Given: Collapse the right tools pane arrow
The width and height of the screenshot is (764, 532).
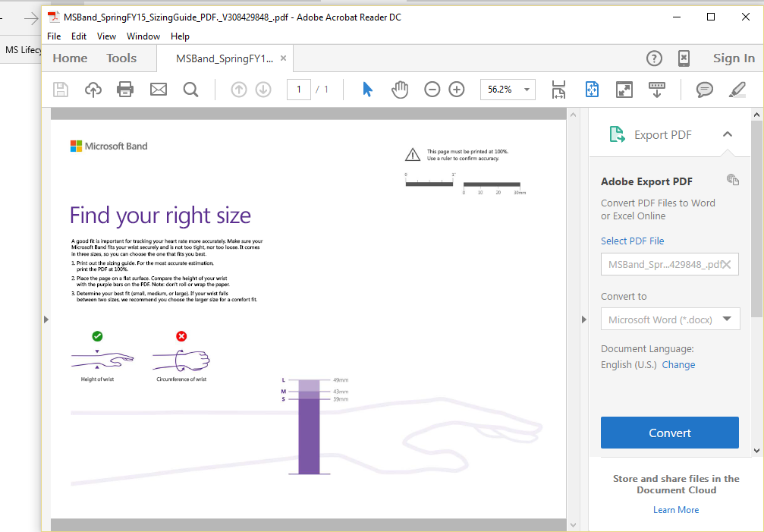Looking at the screenshot, I should (584, 320).
